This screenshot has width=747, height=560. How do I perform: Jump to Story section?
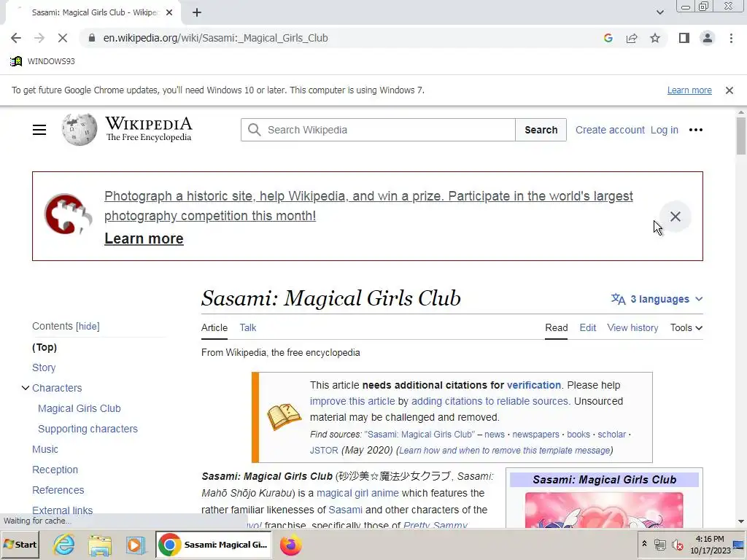pyautogui.click(x=44, y=367)
